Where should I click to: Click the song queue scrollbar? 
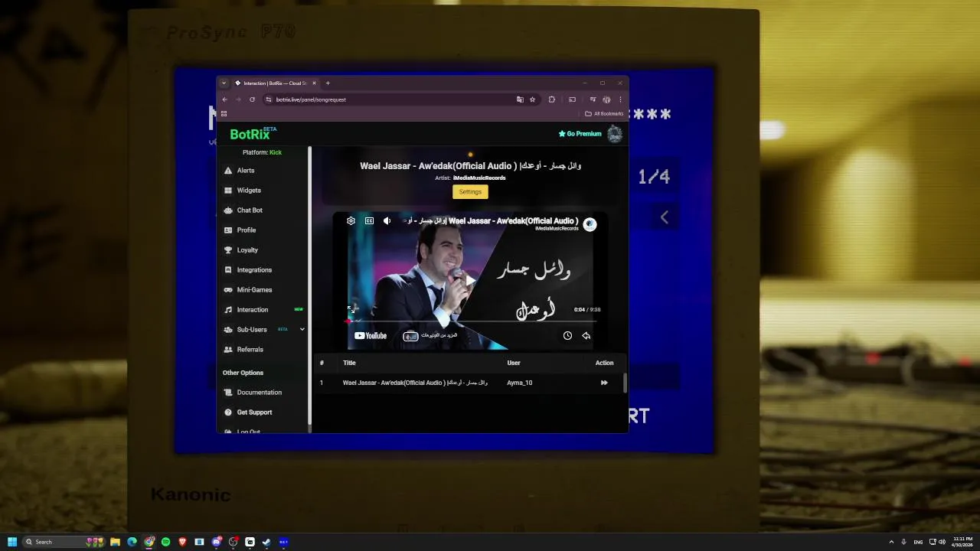(x=625, y=383)
